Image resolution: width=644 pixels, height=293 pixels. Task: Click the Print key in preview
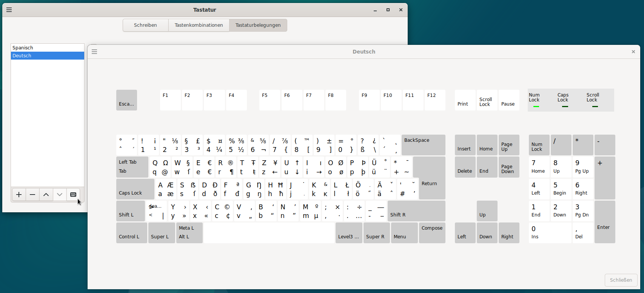(x=465, y=100)
